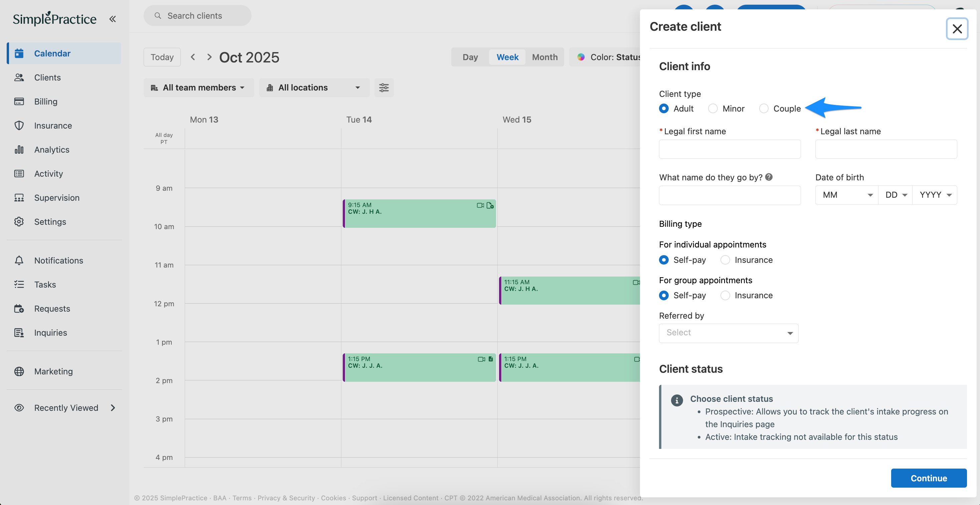Close the Create client panel

[x=957, y=28]
